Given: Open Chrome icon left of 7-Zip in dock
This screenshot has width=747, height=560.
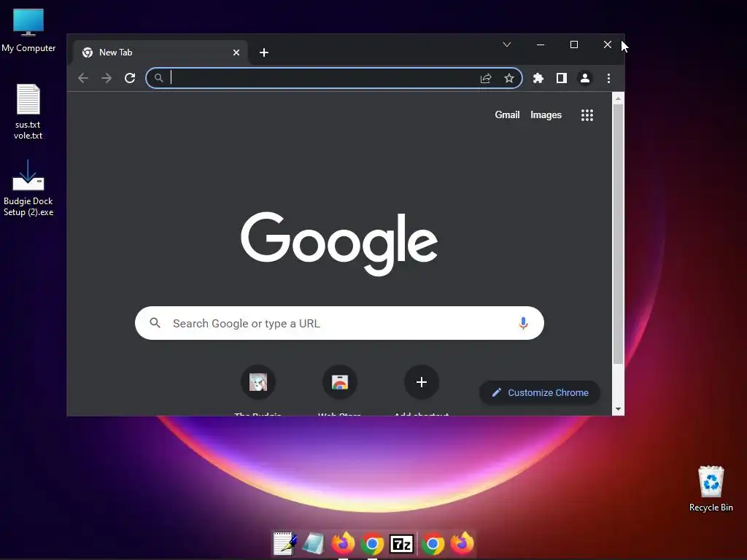Looking at the screenshot, I should [x=372, y=544].
